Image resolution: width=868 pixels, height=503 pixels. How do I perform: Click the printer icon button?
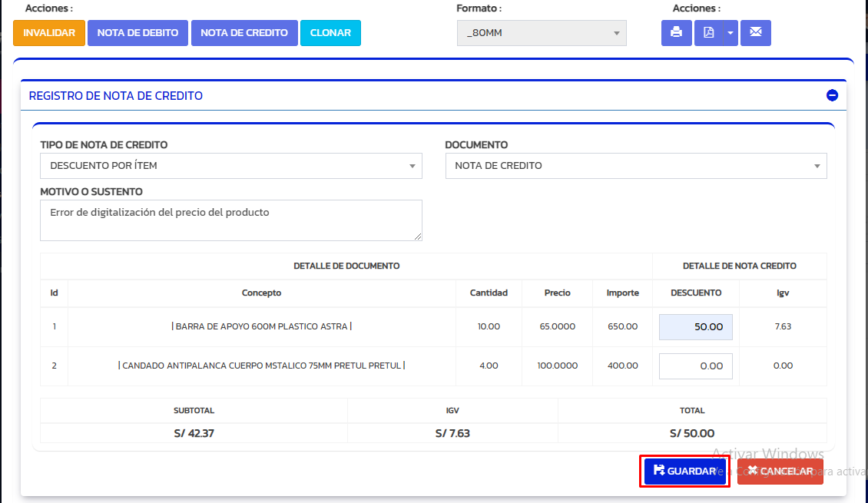(x=676, y=33)
